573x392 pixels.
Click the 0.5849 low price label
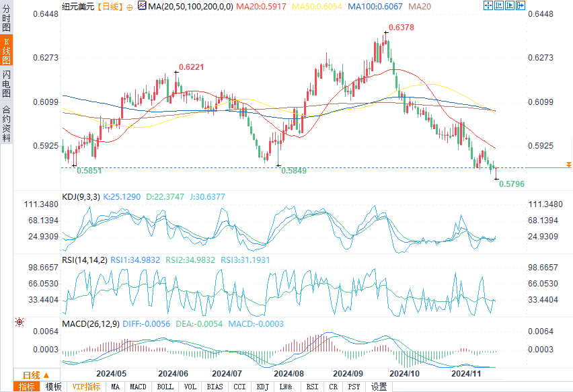coord(294,171)
